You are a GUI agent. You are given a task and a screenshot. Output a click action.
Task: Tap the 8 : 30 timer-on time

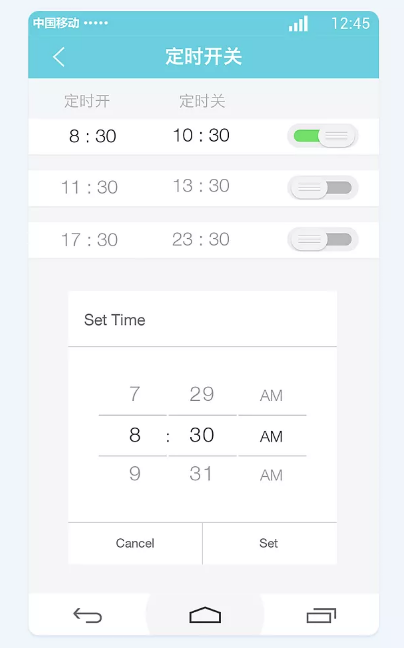pos(93,136)
